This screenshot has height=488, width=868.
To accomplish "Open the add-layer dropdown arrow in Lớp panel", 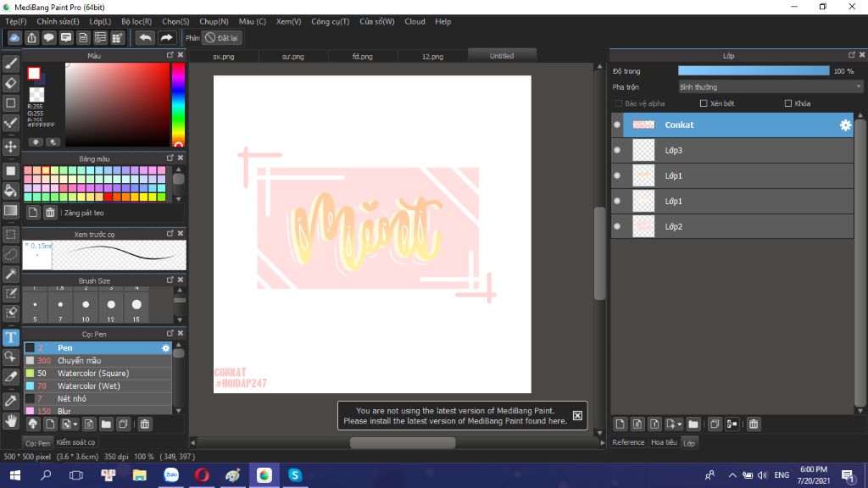I will pos(679,424).
